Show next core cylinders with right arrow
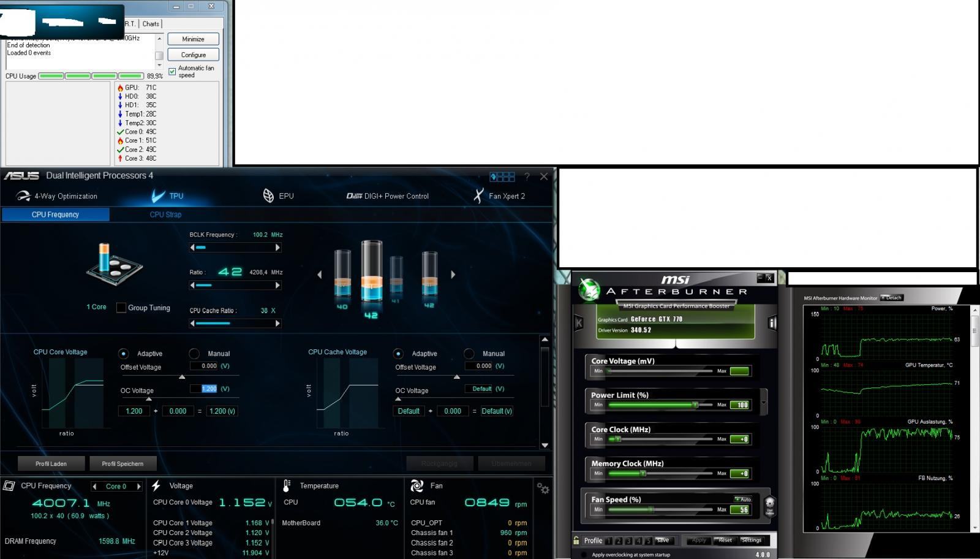This screenshot has width=980, height=559. [453, 275]
